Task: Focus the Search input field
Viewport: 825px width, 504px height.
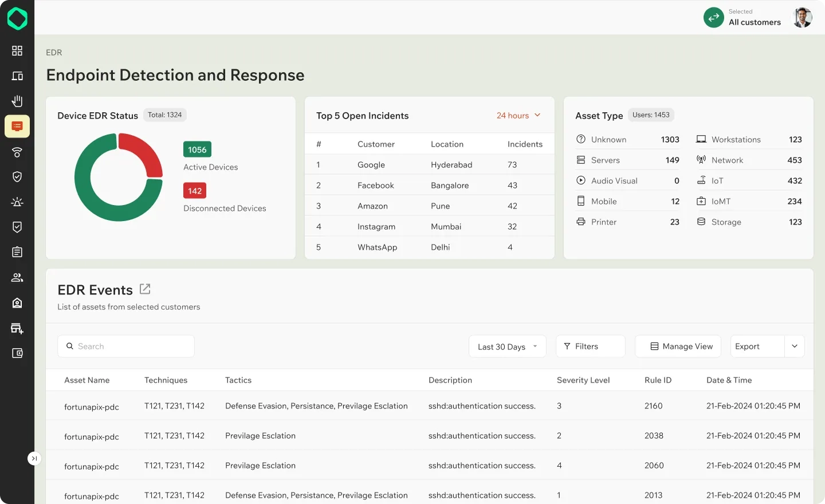Action: (126, 346)
